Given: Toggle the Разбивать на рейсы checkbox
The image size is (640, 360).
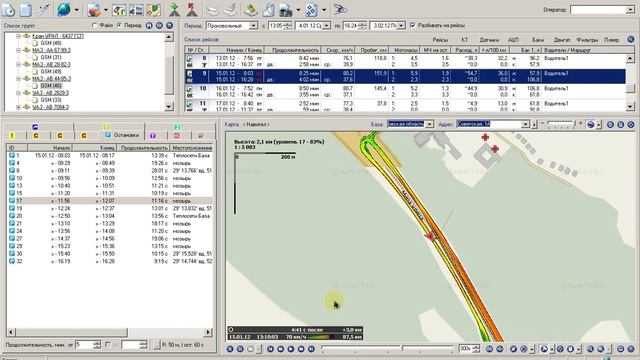Looking at the screenshot, I should pos(412,25).
